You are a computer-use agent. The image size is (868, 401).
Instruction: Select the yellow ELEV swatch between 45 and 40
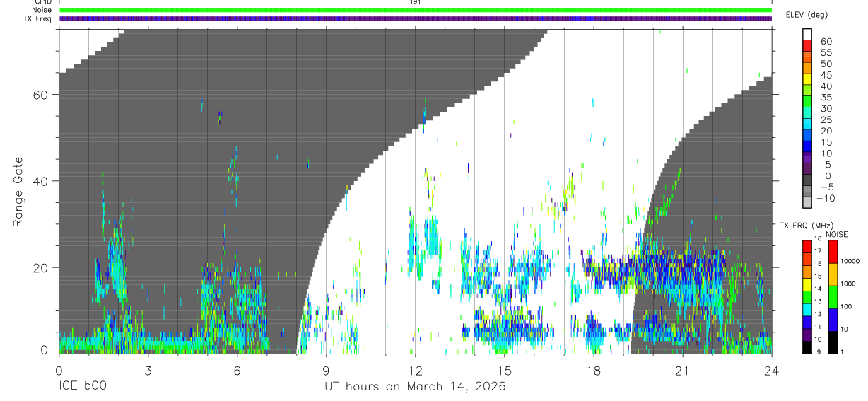(807, 79)
